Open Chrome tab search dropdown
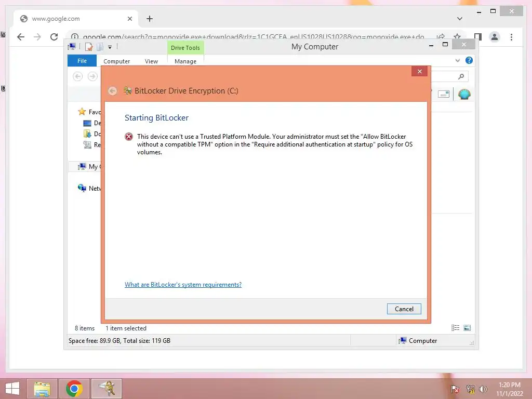The image size is (532, 399). [x=459, y=19]
